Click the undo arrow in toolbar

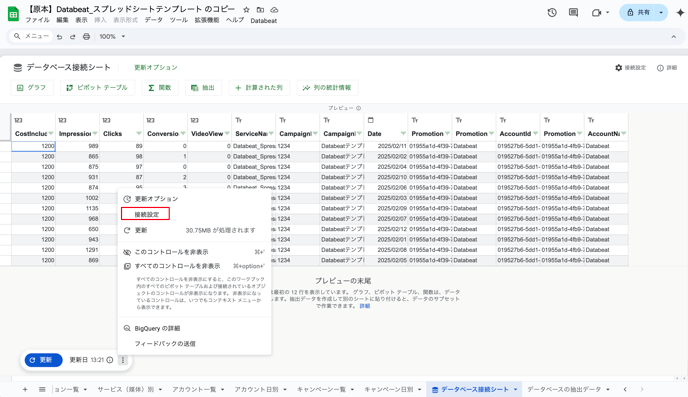click(x=60, y=37)
